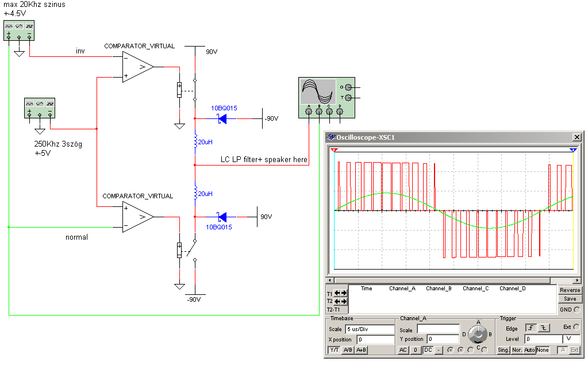
Task: Select rising edge trigger icon
Action: coord(531,328)
